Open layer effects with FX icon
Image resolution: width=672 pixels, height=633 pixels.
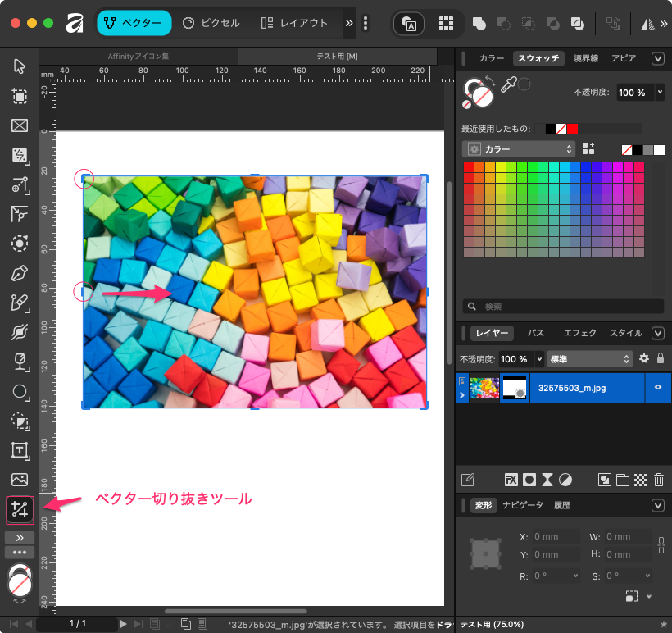(x=511, y=480)
